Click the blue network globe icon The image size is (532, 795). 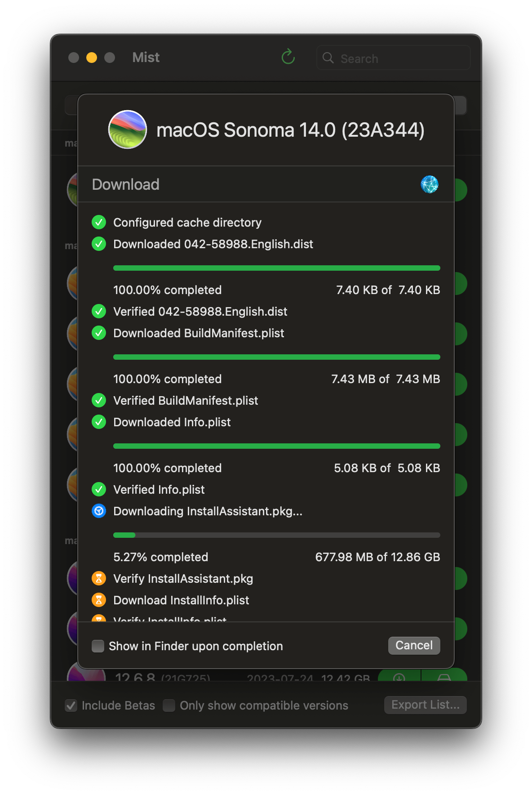click(x=430, y=184)
